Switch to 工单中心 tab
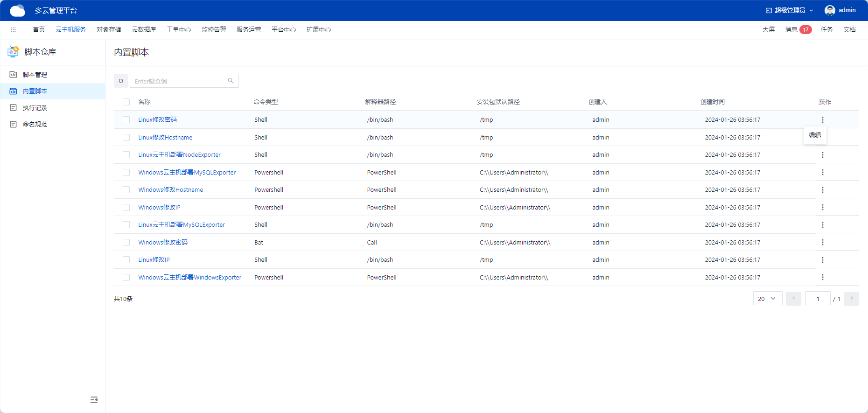 point(179,29)
